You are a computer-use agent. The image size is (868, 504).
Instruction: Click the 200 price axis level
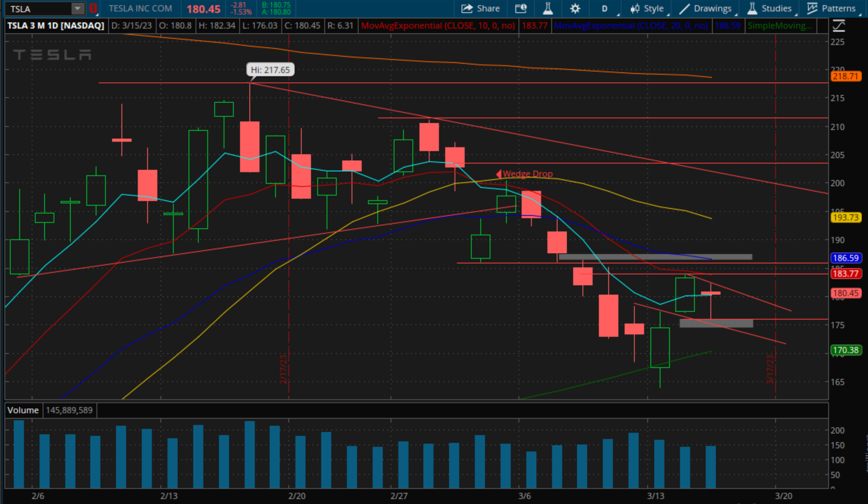coord(837,183)
